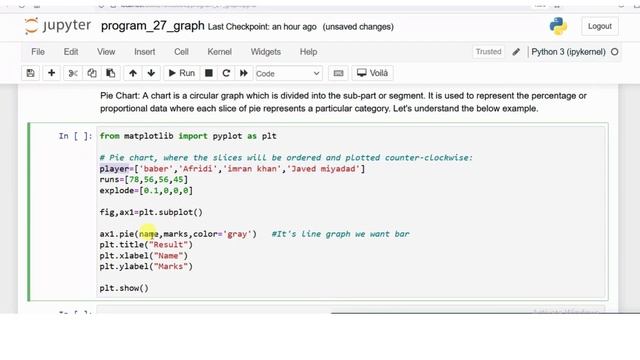Click the Python 3 (ipykernel) kernel name

568,52
